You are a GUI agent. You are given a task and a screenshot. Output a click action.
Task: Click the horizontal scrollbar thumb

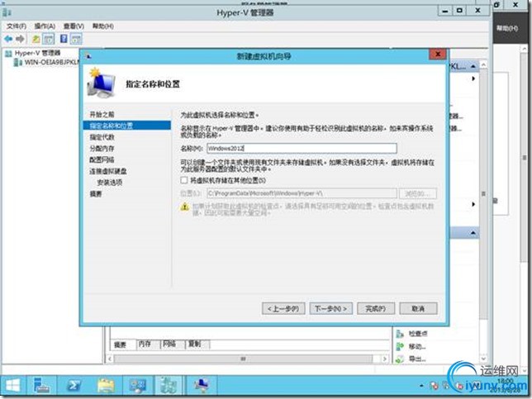(243, 359)
